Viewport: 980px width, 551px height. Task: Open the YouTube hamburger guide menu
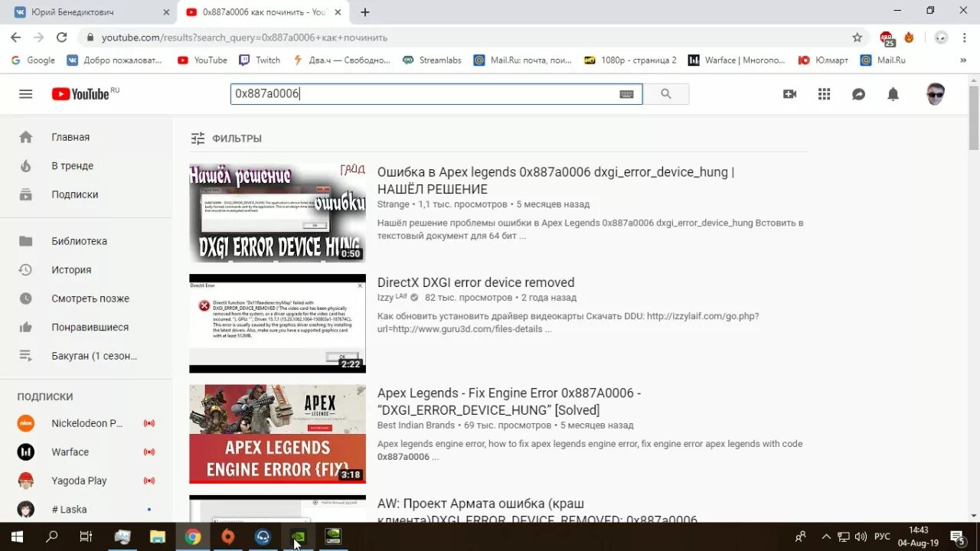[x=25, y=94]
